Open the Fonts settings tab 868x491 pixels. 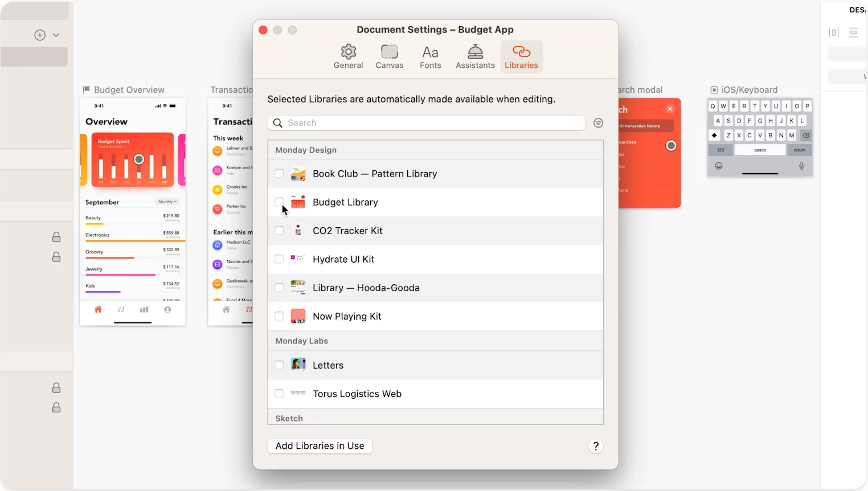point(430,57)
